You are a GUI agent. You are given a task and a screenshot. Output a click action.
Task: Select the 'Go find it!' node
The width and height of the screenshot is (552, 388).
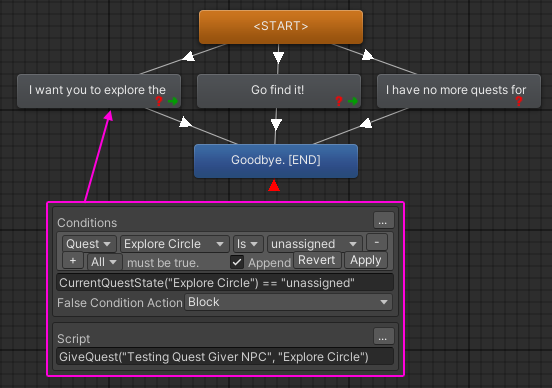coord(279,91)
